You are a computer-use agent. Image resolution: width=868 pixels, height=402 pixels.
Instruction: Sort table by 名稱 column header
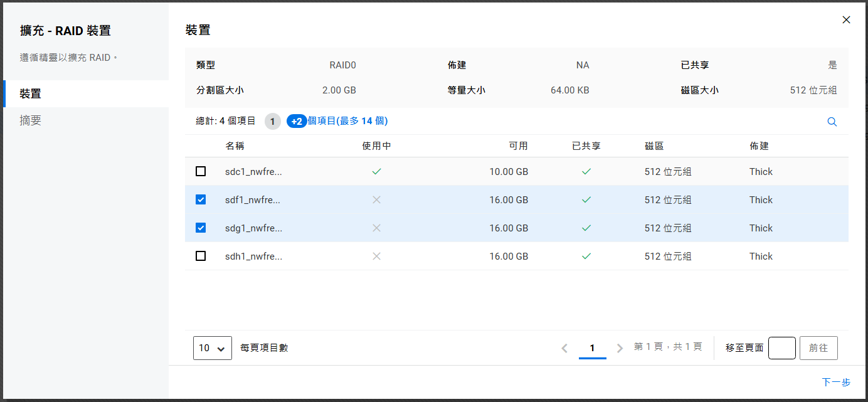tap(235, 146)
